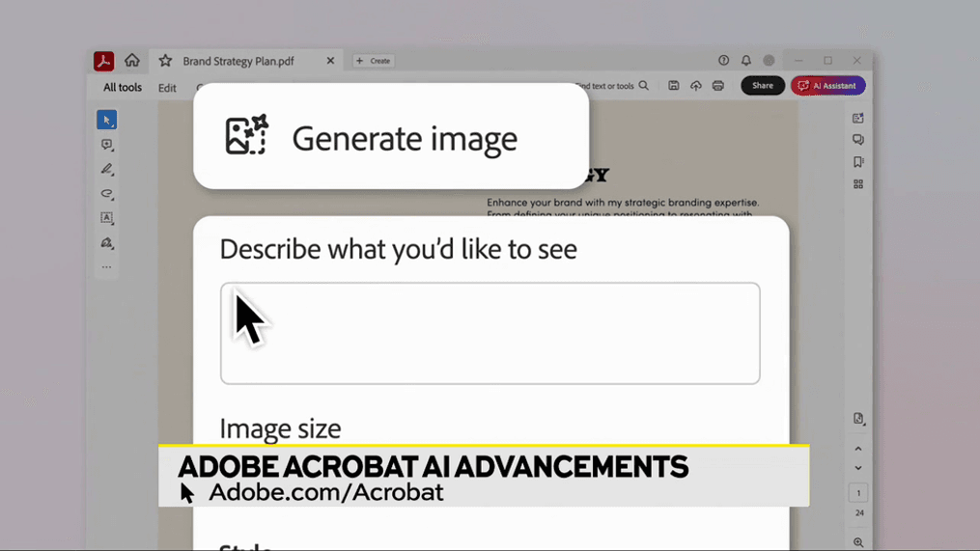The height and width of the screenshot is (551, 980).
Task: Click the upload to cloud icon
Action: pos(695,86)
